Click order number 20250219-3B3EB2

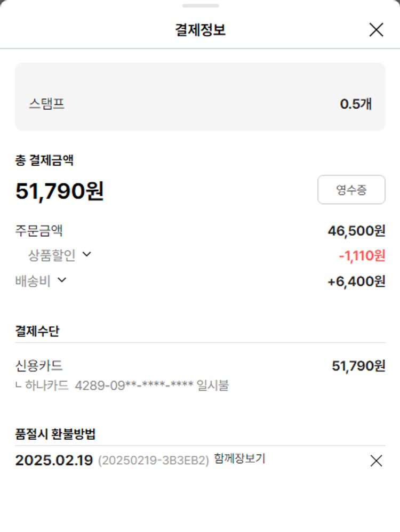154,461
